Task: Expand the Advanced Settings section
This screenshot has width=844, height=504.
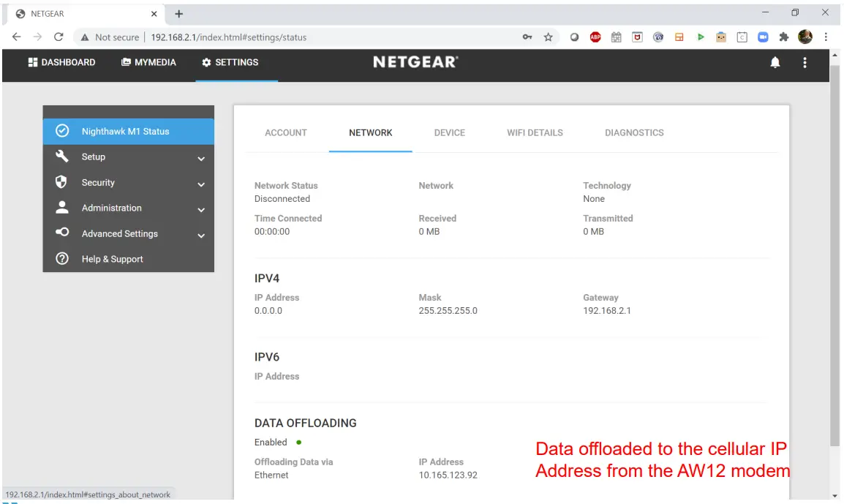Action: click(200, 234)
